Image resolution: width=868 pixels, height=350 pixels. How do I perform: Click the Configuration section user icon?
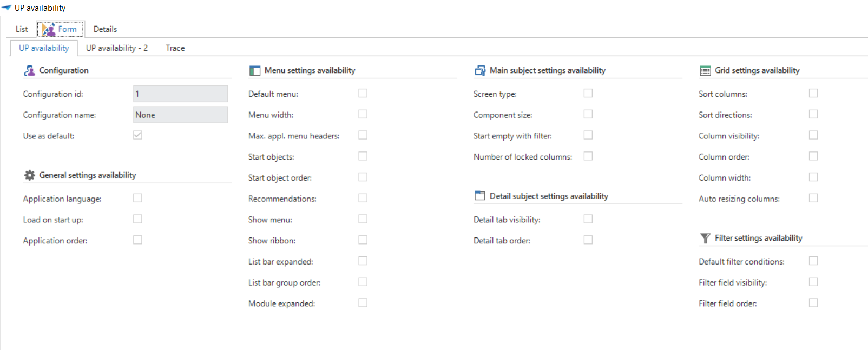tap(29, 70)
